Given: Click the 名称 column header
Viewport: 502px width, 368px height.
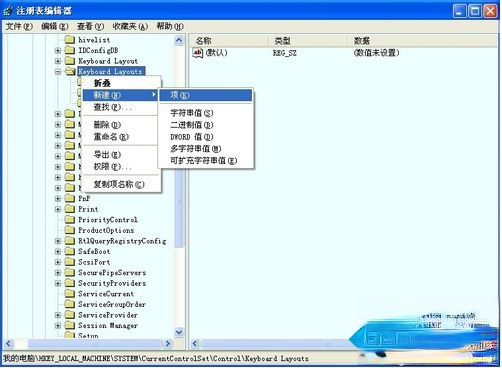Looking at the screenshot, I should point(229,41).
